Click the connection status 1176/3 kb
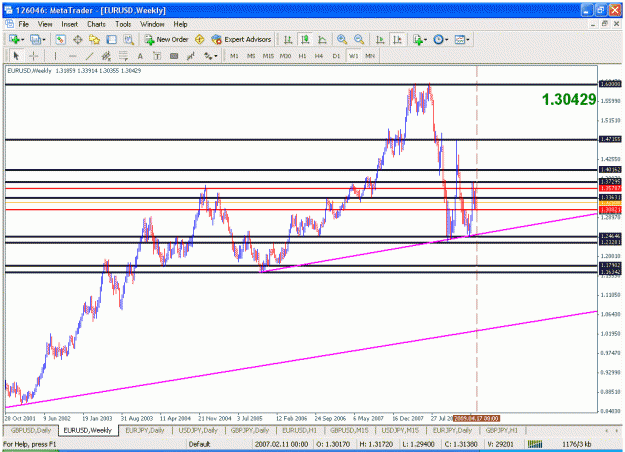The height and width of the screenshot is (452, 625). [x=577, y=444]
